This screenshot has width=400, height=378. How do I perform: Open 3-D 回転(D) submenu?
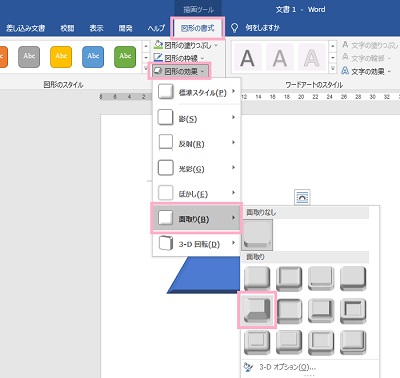(x=197, y=244)
